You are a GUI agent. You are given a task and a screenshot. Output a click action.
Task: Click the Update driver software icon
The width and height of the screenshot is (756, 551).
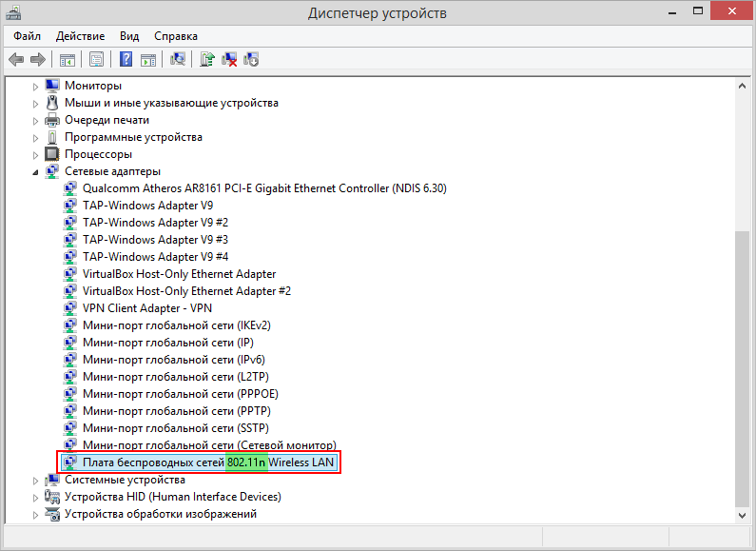[207, 59]
